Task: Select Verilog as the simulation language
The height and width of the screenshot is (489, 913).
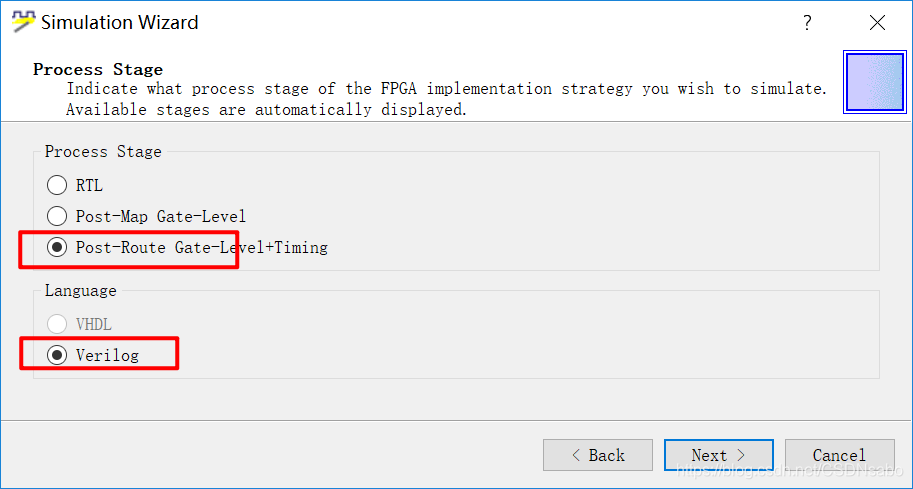Action: pos(56,355)
